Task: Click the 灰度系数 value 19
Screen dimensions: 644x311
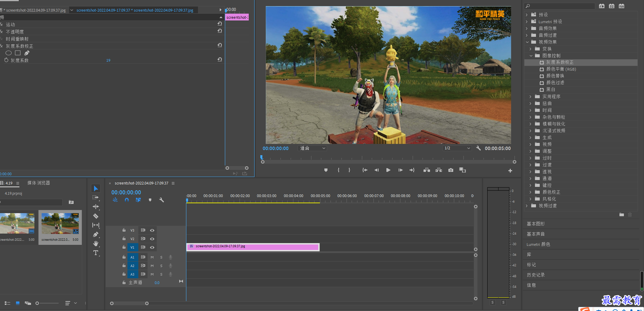Action: click(108, 60)
